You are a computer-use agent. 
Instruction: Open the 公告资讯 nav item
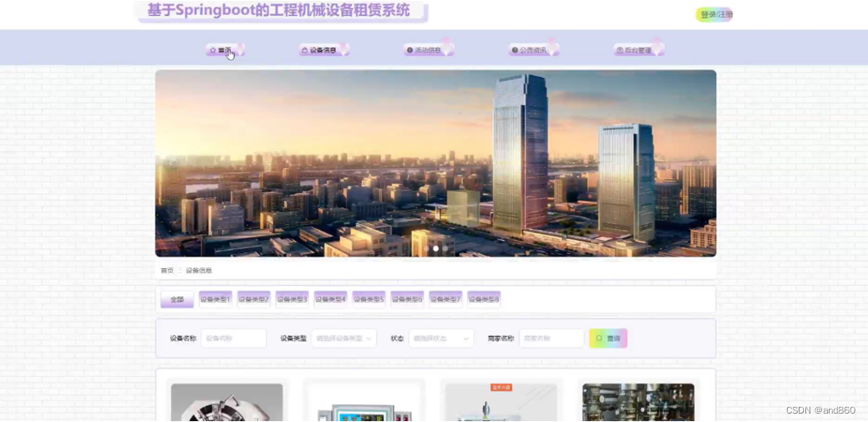tap(534, 50)
